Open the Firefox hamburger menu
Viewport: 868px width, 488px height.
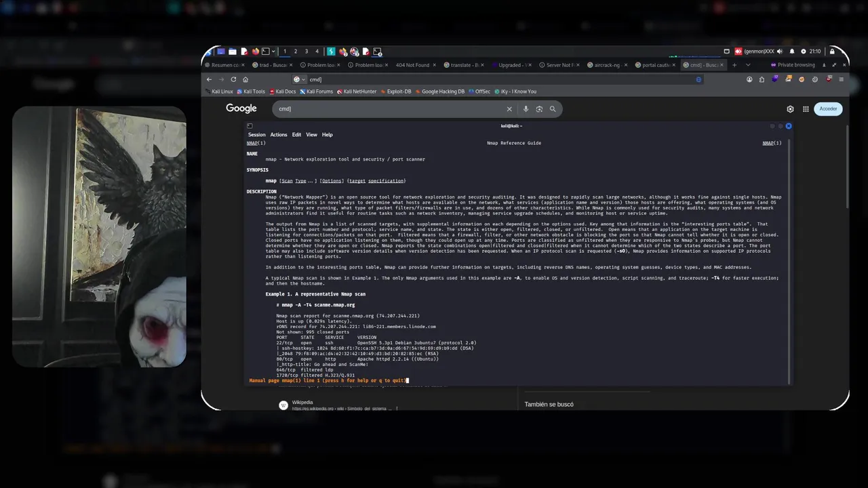[842, 79]
